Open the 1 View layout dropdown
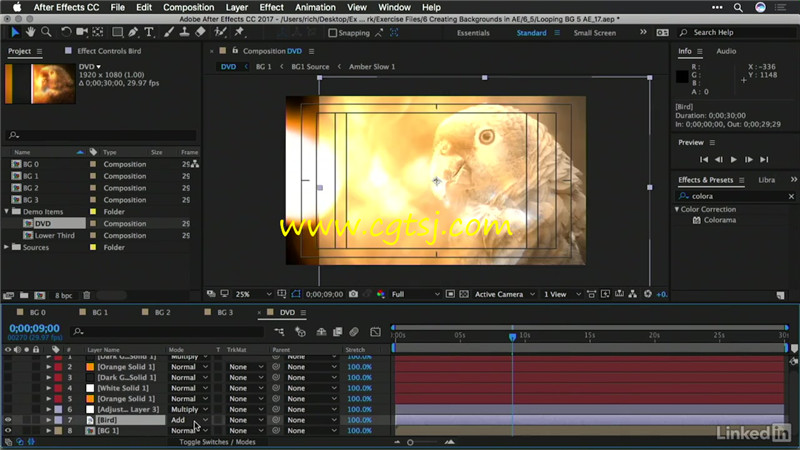This screenshot has height=450, width=800. pyautogui.click(x=562, y=294)
